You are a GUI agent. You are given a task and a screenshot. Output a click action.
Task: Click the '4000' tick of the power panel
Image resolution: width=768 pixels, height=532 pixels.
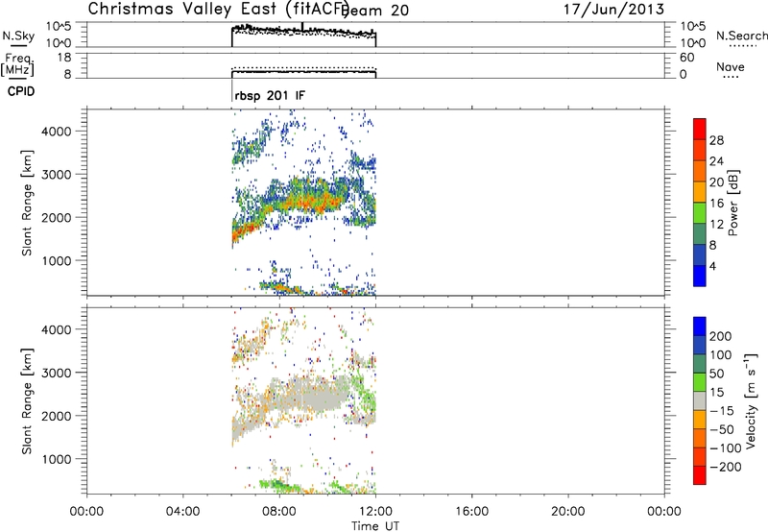pyautogui.click(x=56, y=132)
